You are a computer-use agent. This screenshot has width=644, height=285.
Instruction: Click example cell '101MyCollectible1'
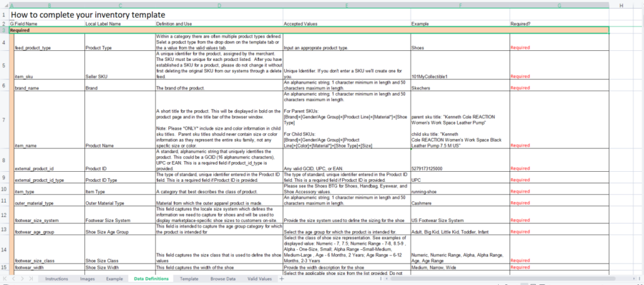(x=460, y=65)
